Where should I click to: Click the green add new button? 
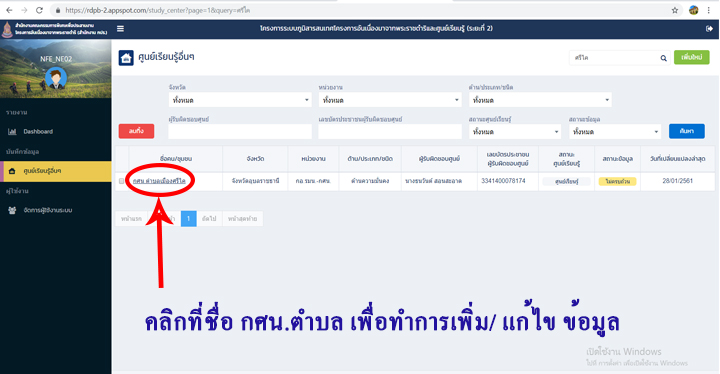(692, 57)
